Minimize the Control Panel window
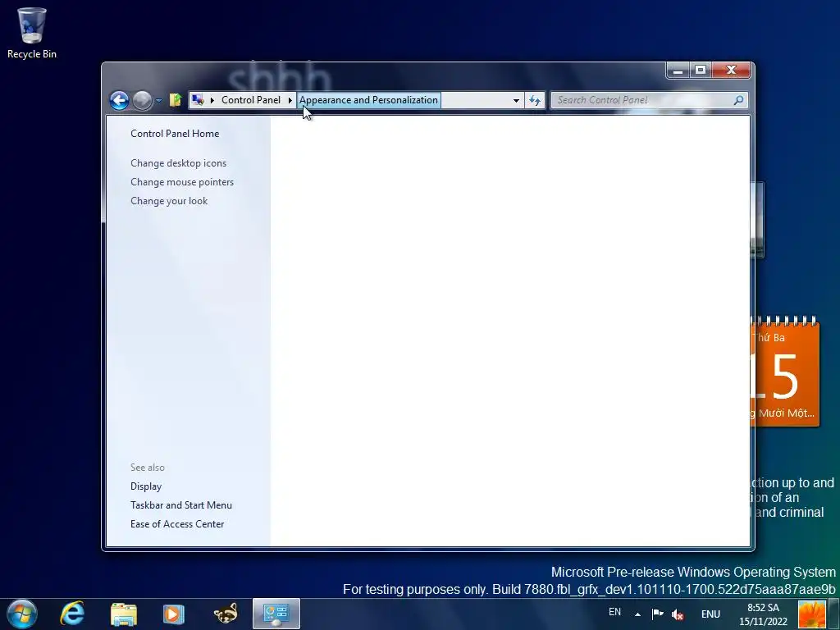 click(678, 71)
